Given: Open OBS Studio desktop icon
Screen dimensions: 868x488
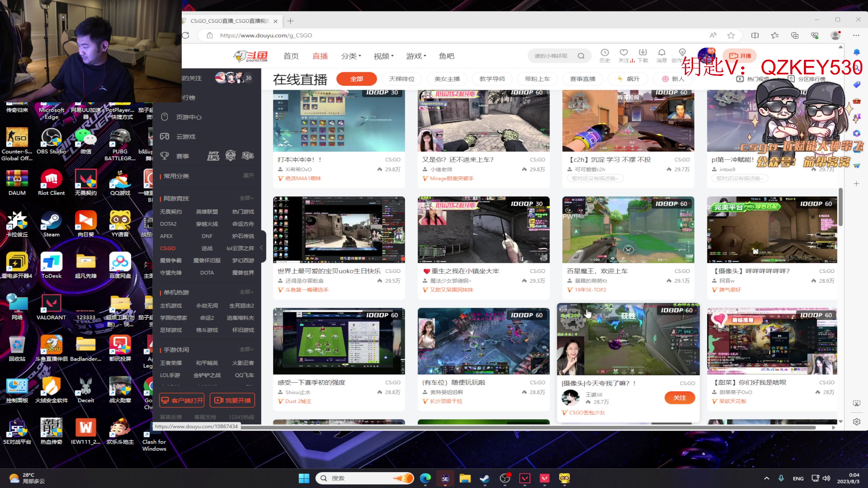Looking at the screenshot, I should click(51, 141).
